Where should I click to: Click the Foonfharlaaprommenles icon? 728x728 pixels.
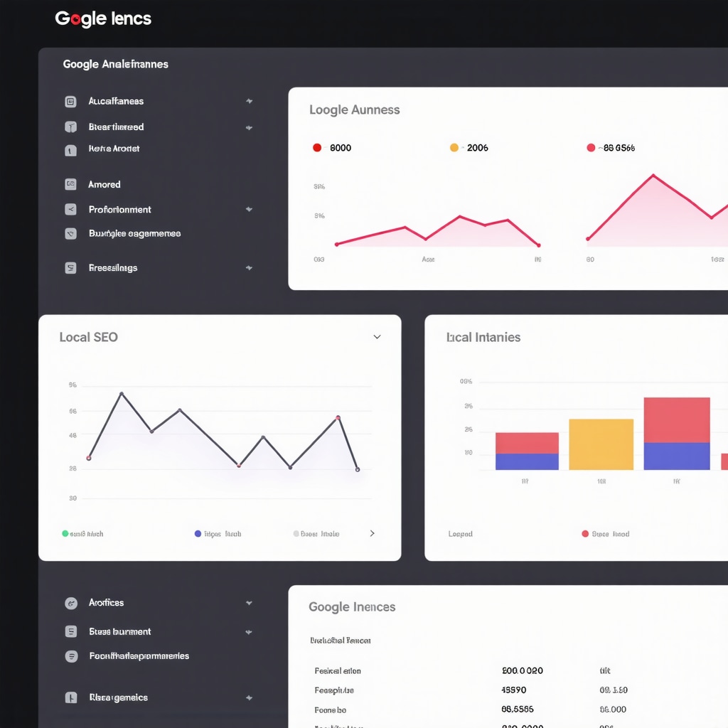[71, 656]
